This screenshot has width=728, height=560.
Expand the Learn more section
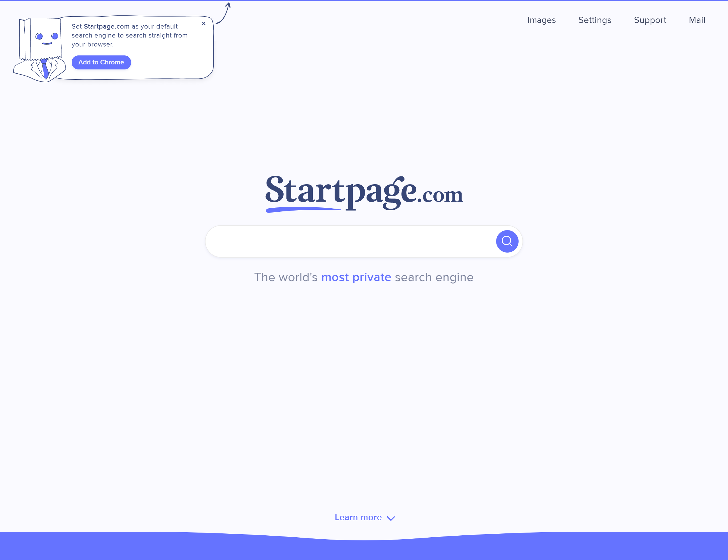(364, 518)
